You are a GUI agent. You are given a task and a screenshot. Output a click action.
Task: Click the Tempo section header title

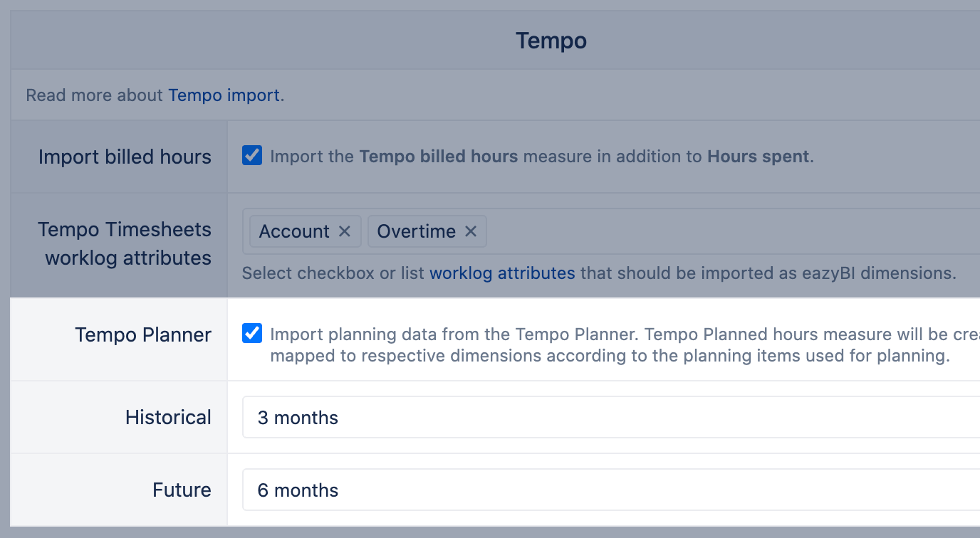551,41
